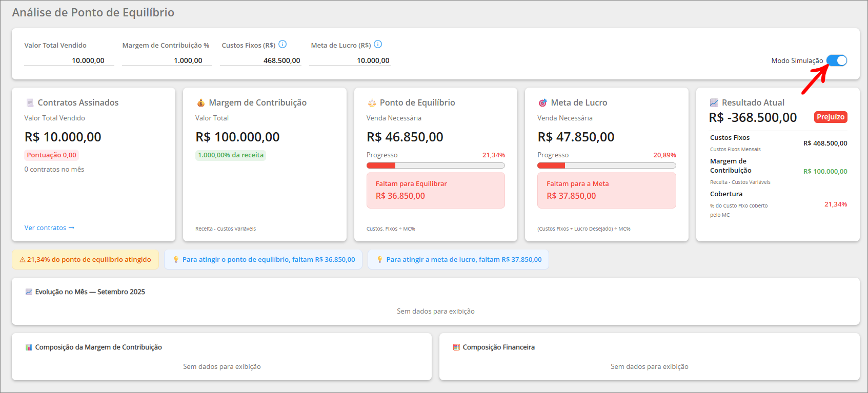This screenshot has height=393, width=868.
Task: Open the Ver contratos link
Action: pos(49,227)
